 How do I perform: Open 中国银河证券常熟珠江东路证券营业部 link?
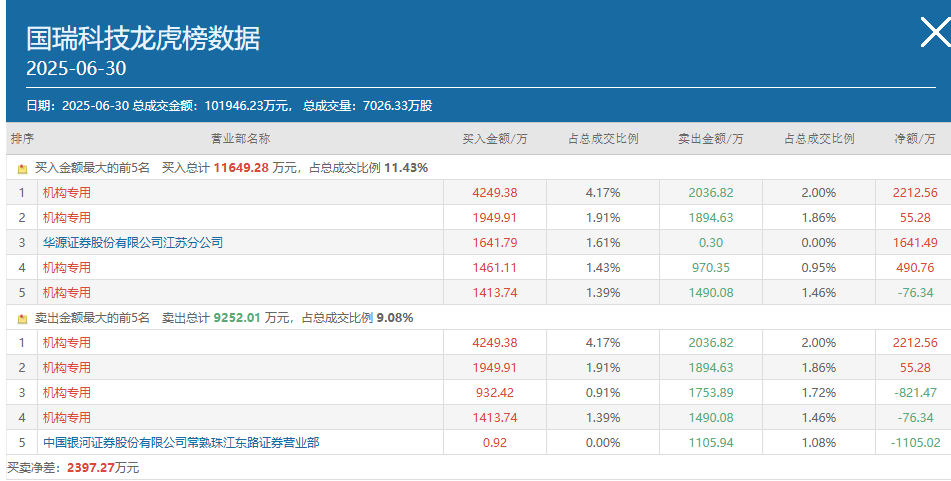point(181,442)
